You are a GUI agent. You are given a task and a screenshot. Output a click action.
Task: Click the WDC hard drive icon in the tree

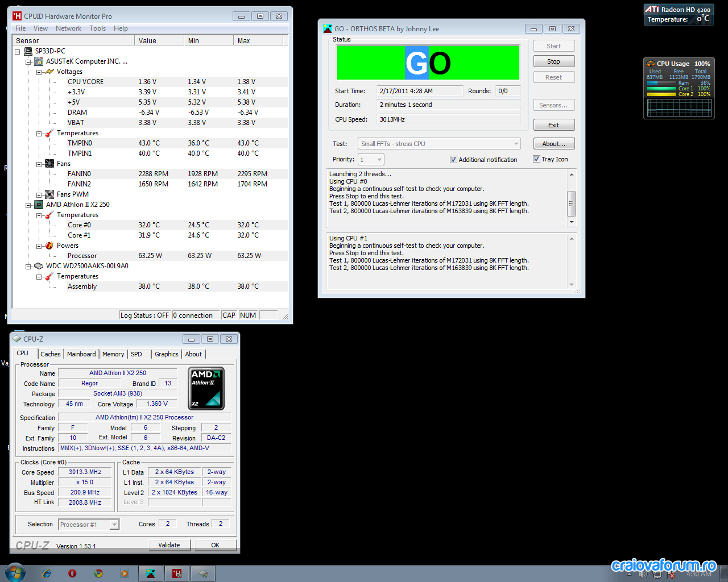(39, 266)
